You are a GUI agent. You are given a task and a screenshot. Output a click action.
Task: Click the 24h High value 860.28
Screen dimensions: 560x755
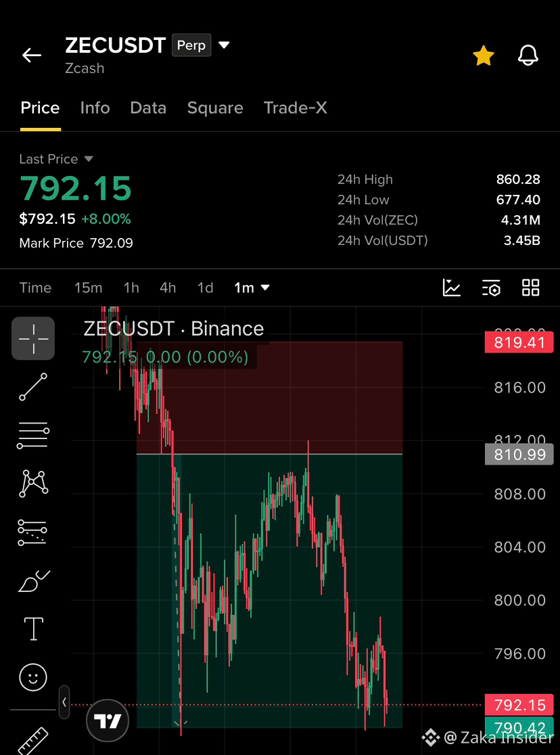click(x=518, y=179)
